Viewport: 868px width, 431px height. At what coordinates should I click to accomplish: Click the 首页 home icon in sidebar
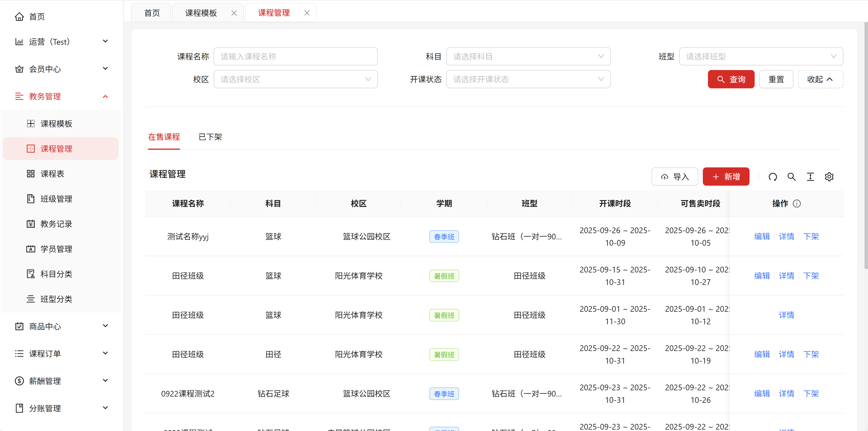tap(19, 17)
